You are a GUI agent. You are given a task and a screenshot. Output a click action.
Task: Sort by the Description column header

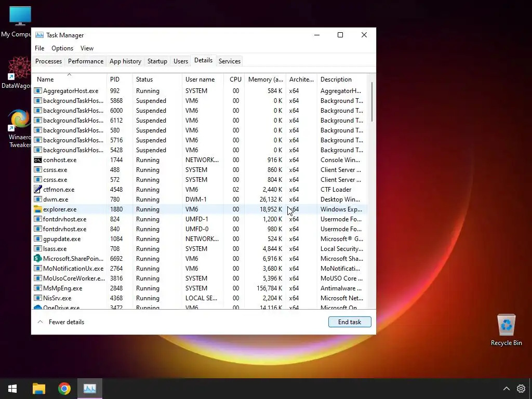[342, 79]
